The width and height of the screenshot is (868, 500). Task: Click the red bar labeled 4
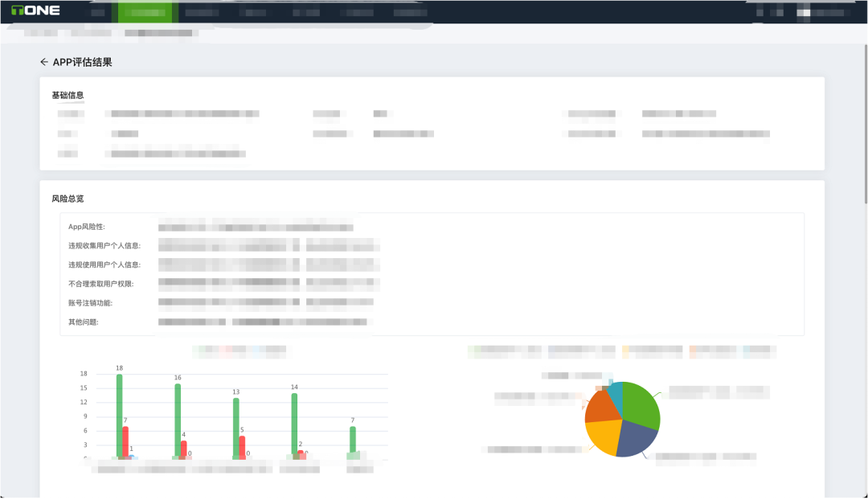pyautogui.click(x=184, y=449)
